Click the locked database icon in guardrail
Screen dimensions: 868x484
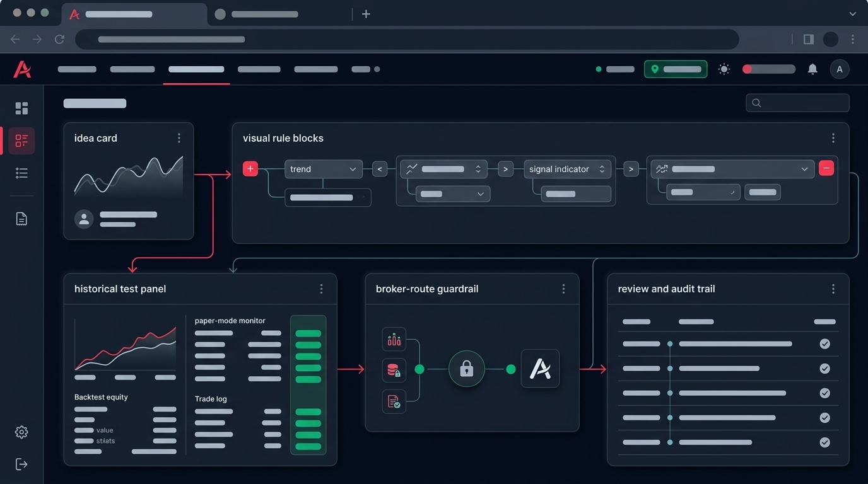click(394, 370)
